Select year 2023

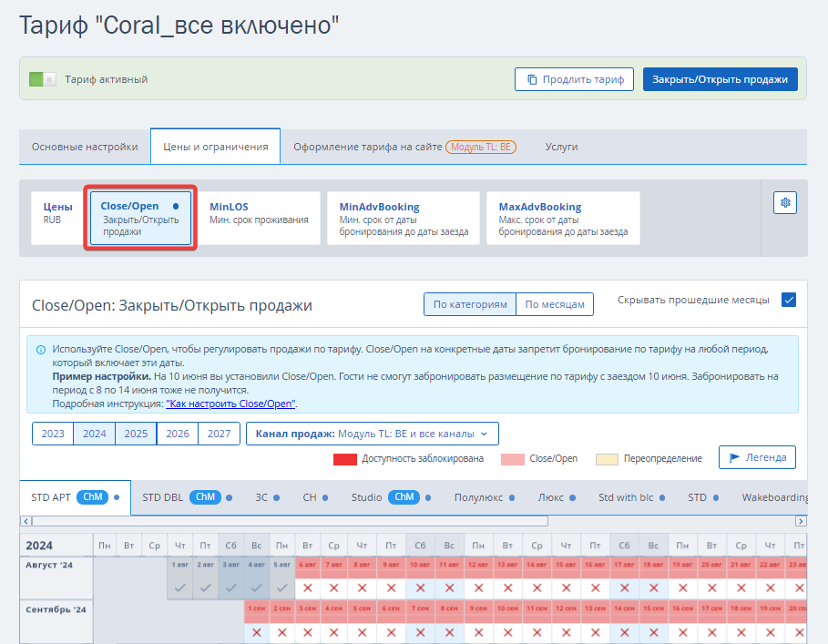pyautogui.click(x=53, y=434)
